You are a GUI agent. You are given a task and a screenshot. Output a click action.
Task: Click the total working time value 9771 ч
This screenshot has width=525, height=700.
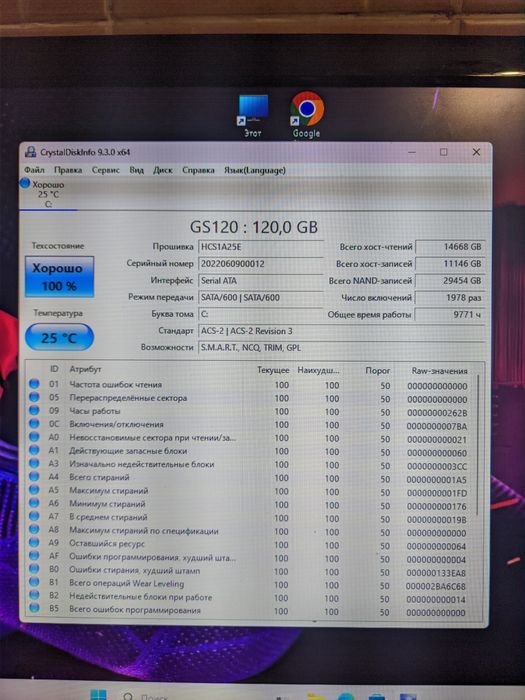450,314
